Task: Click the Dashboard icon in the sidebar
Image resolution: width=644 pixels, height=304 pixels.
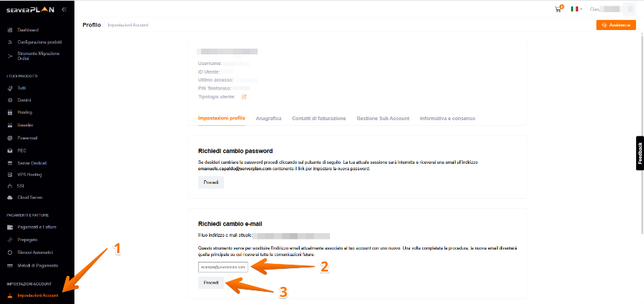Action: tap(10, 30)
